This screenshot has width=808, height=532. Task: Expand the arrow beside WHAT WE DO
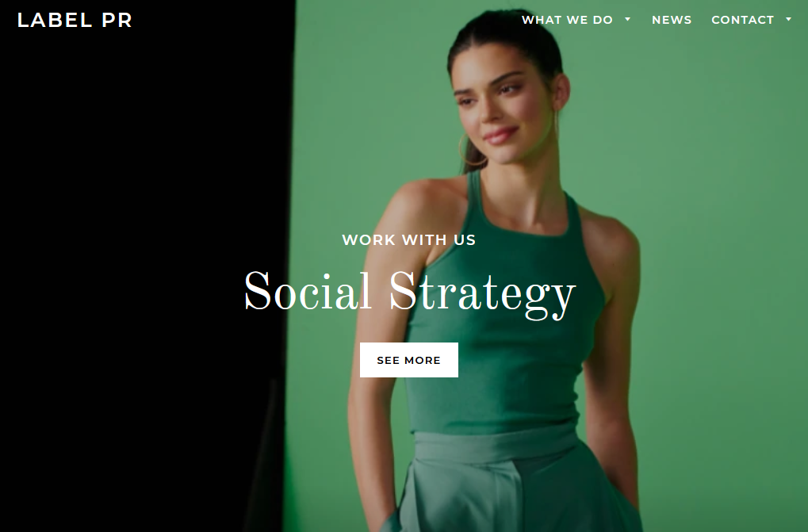tap(628, 19)
